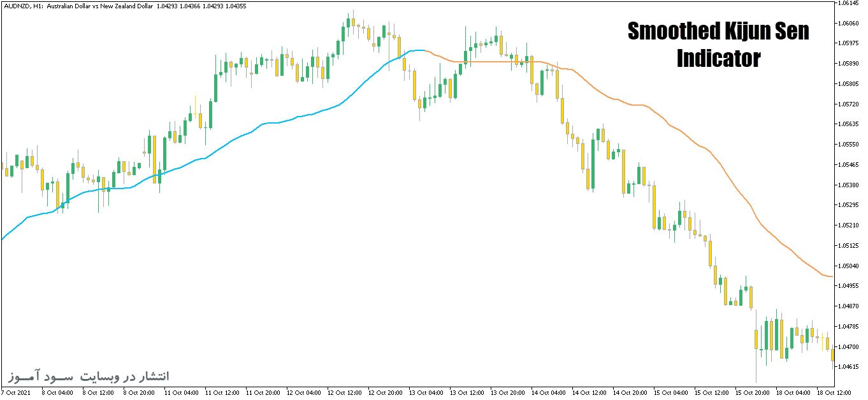Click where the indicator turns blue to orange
Screen dimensions: 868x400
[x=424, y=50]
